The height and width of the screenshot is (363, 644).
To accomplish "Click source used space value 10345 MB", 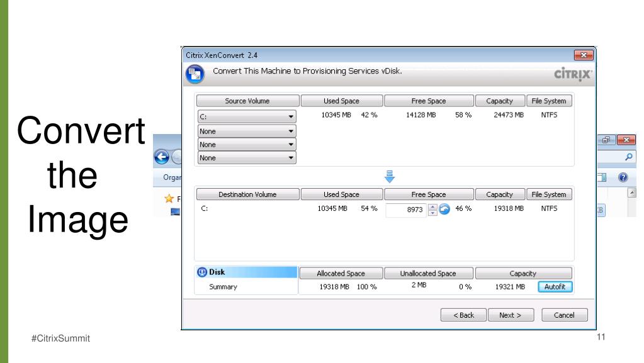I will pyautogui.click(x=336, y=115).
